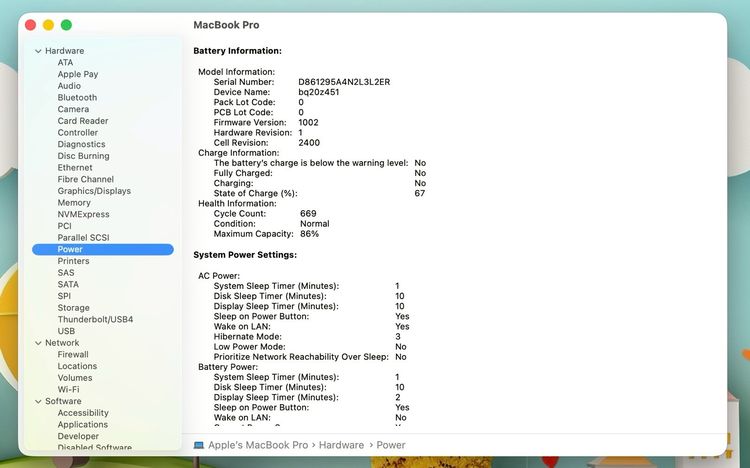Select Ethernet in the sidebar
This screenshot has height=468, width=750.
[75, 167]
